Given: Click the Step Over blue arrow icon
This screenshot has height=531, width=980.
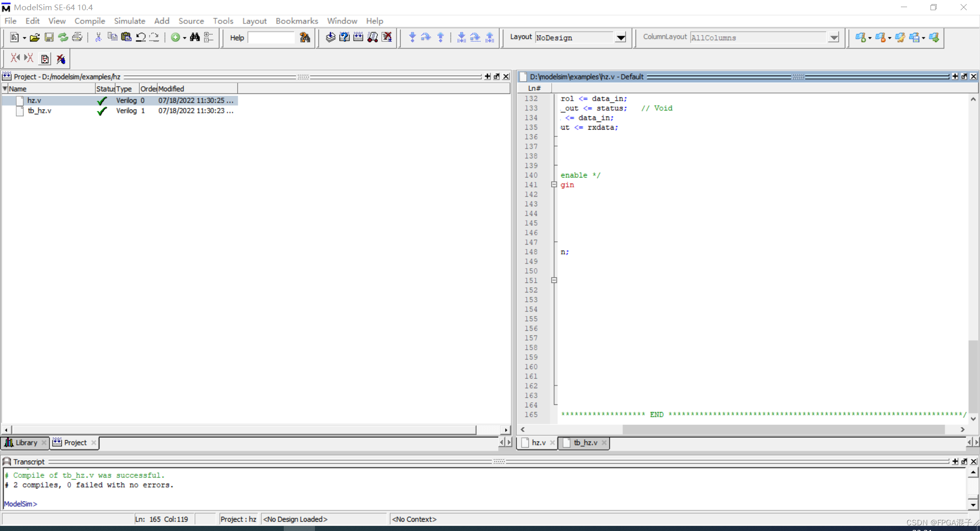Looking at the screenshot, I should coord(426,37).
